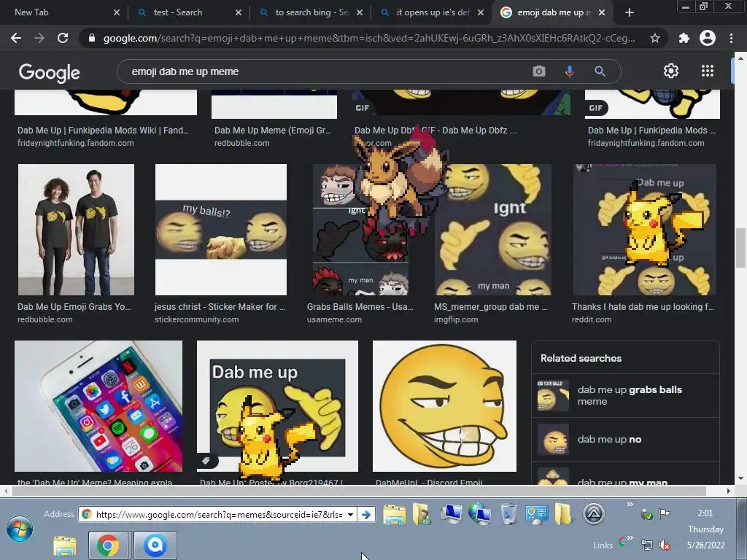Open 'MS_memer_group dab me' result link

coord(491,307)
